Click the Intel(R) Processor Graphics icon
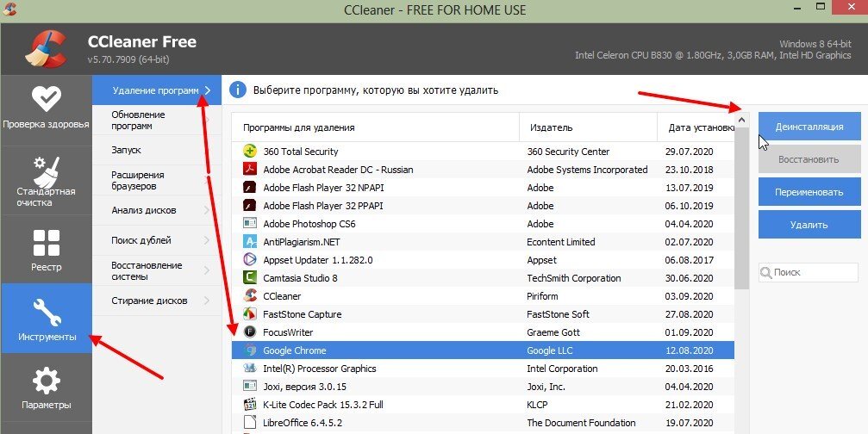The height and width of the screenshot is (434, 868). click(250, 369)
